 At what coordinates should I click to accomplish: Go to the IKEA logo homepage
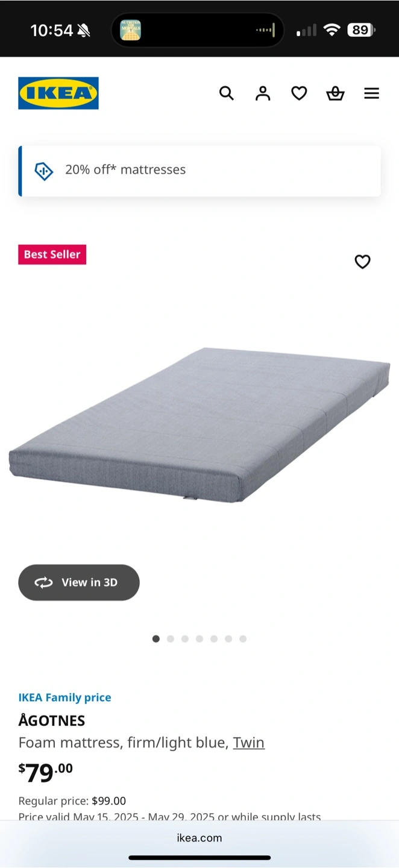(58, 93)
